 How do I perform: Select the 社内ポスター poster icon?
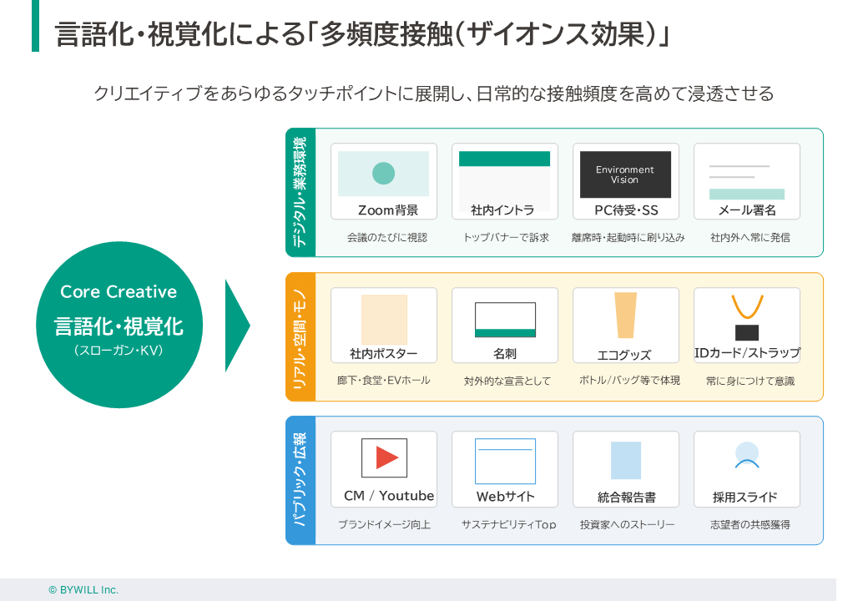384,319
